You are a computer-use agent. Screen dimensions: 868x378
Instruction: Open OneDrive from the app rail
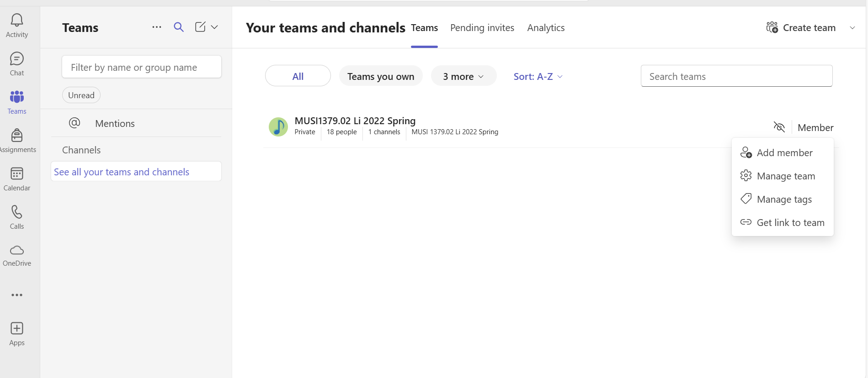(x=17, y=256)
